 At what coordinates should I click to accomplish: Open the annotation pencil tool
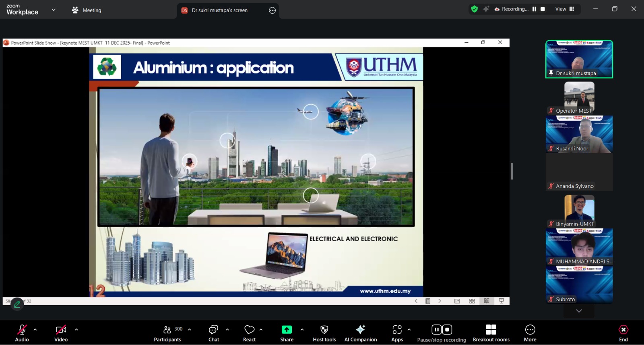(17, 304)
